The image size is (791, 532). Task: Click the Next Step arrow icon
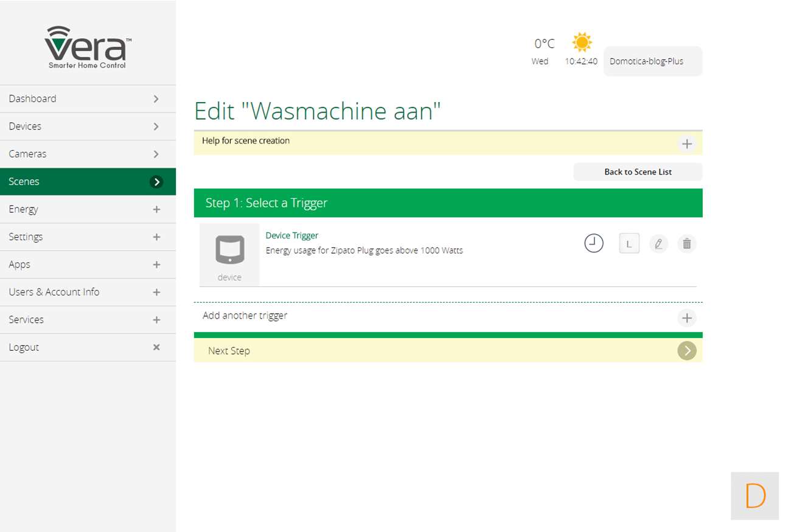(686, 350)
